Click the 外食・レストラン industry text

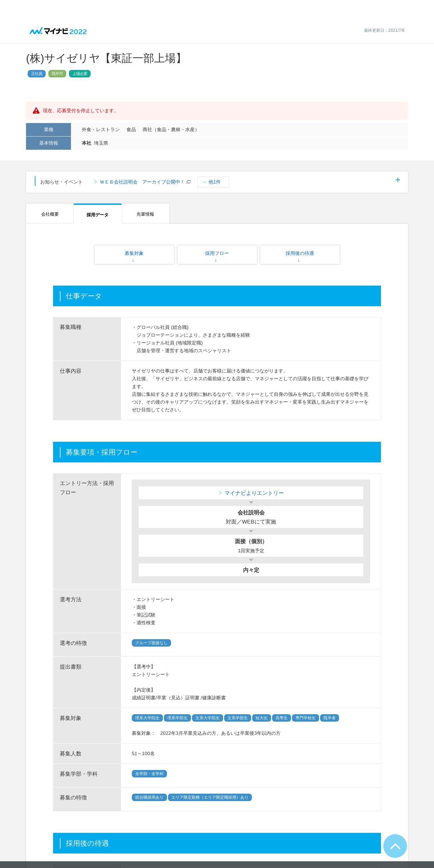click(101, 129)
